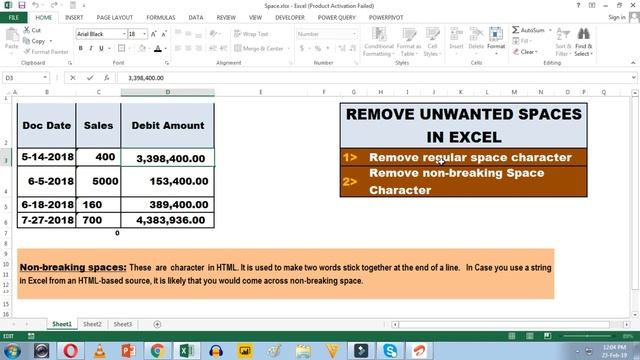Open the Sheet2 worksheet tab

pyautogui.click(x=92, y=324)
